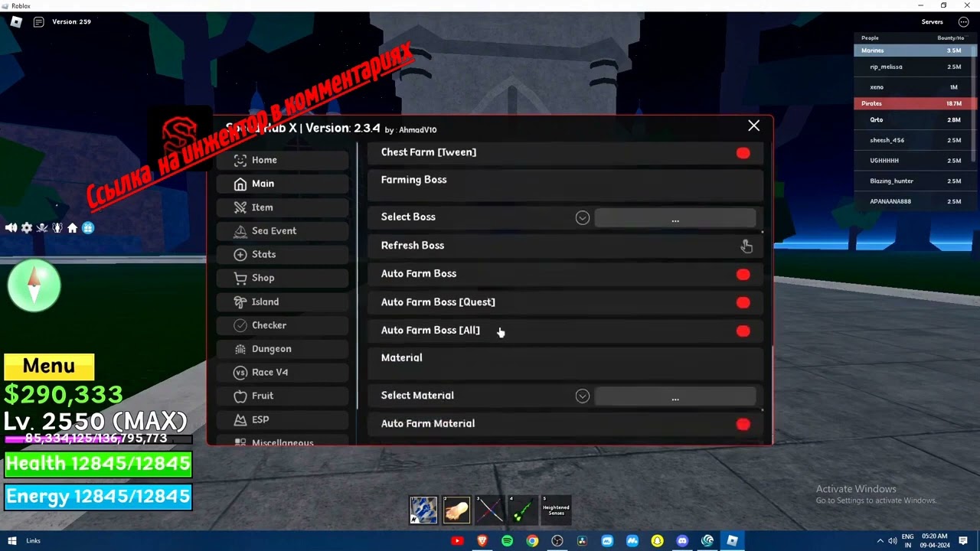Open the crew people icon
980x551 pixels.
tap(57, 228)
